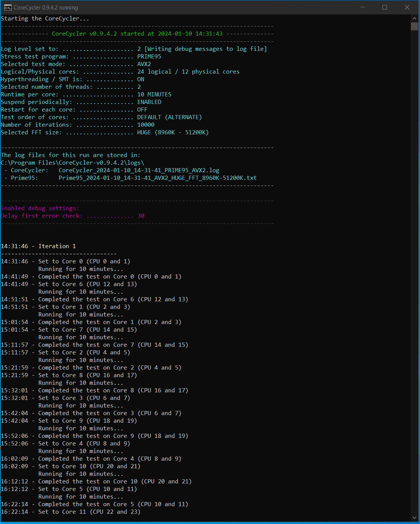Click 'Set to Core 0 (CPU 0 and 1)' line
The width and height of the screenshot is (420, 524).
point(65,261)
